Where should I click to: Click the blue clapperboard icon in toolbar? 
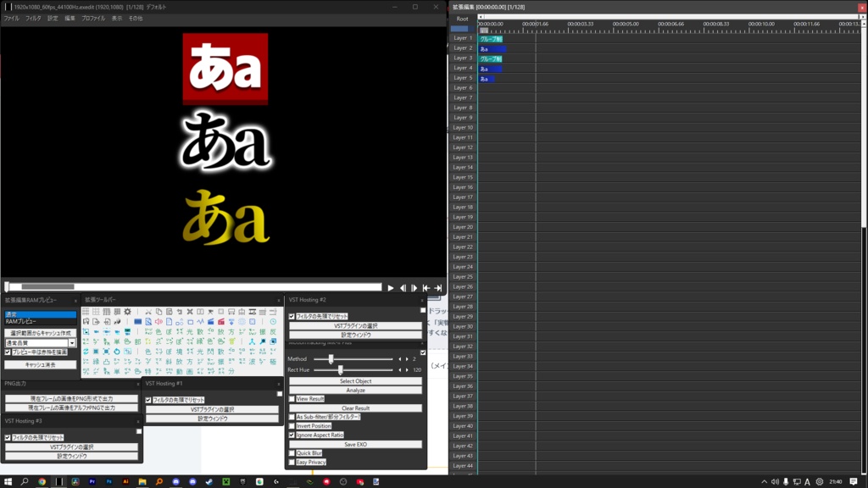(x=211, y=321)
